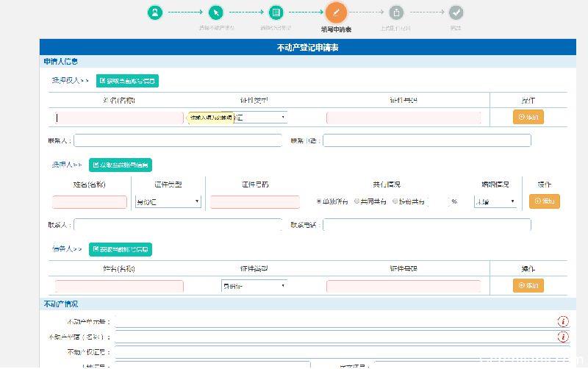The height and width of the screenshot is (369, 588).
Task: Click the first user profile step icon
Action: (x=155, y=12)
